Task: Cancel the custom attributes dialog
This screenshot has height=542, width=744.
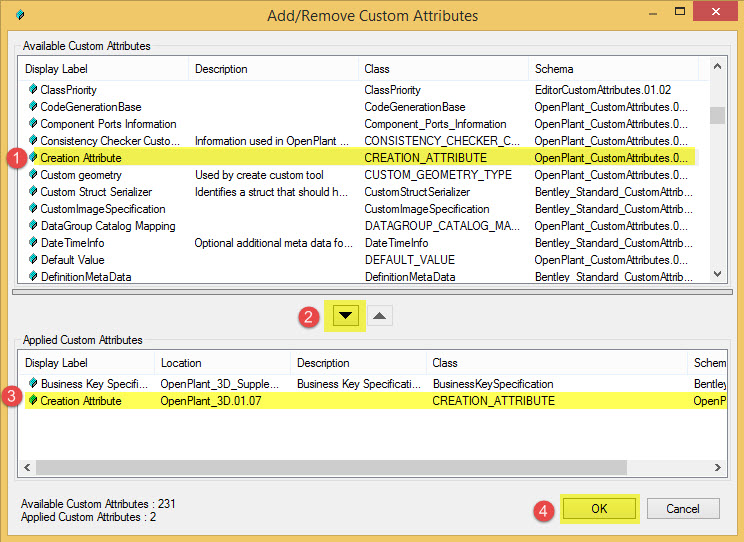Action: 682,508
